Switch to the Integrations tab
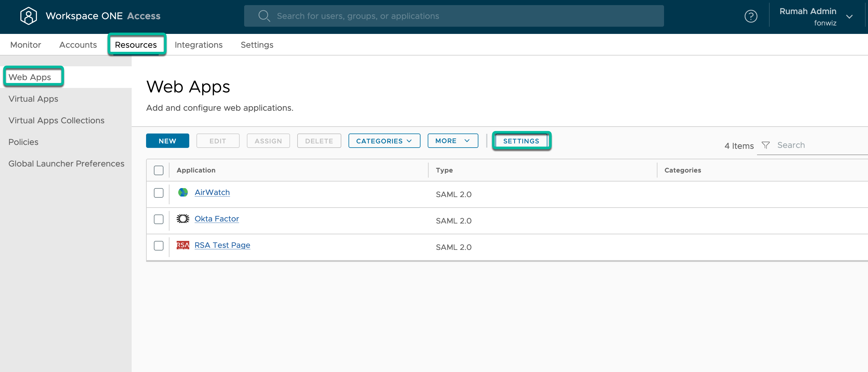This screenshot has height=372, width=868. coord(199,44)
